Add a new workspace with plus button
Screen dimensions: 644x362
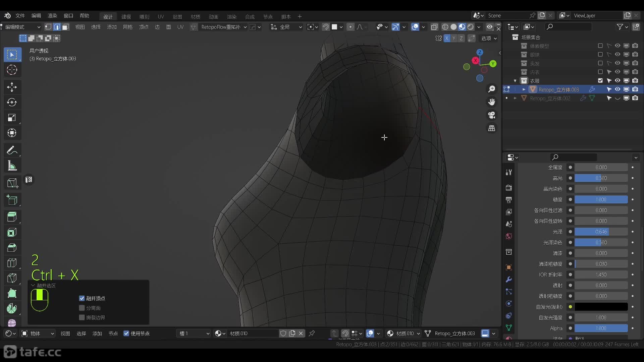(300, 16)
